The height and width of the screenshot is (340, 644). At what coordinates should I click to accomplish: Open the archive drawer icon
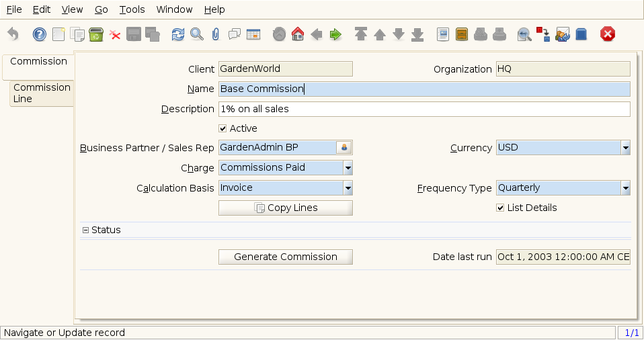tap(462, 34)
